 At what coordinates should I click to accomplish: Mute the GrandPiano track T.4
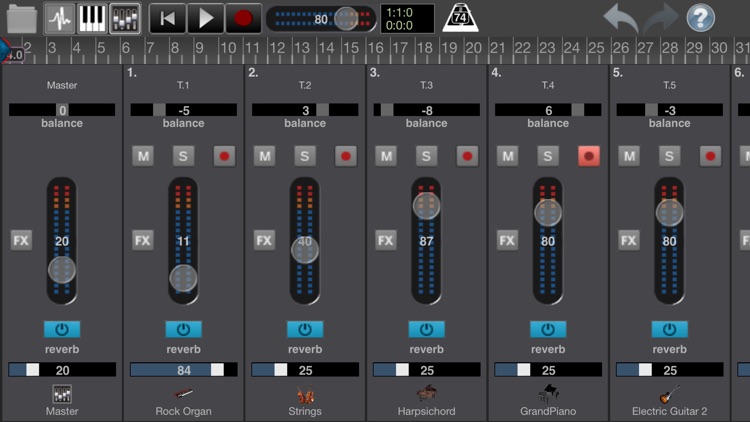(507, 156)
